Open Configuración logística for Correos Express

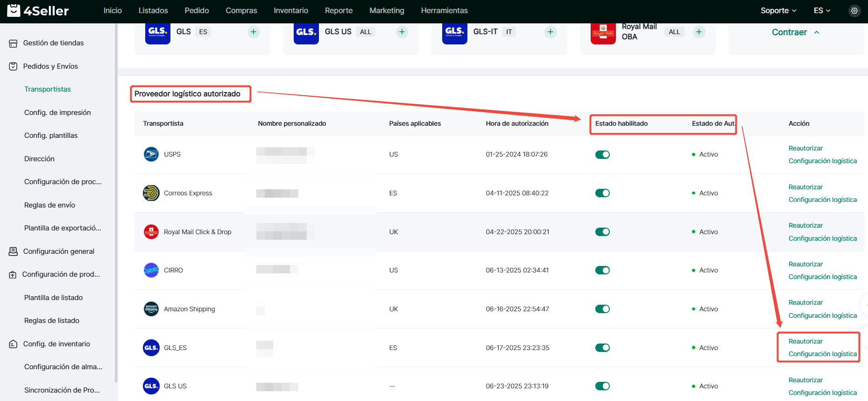[x=823, y=200]
